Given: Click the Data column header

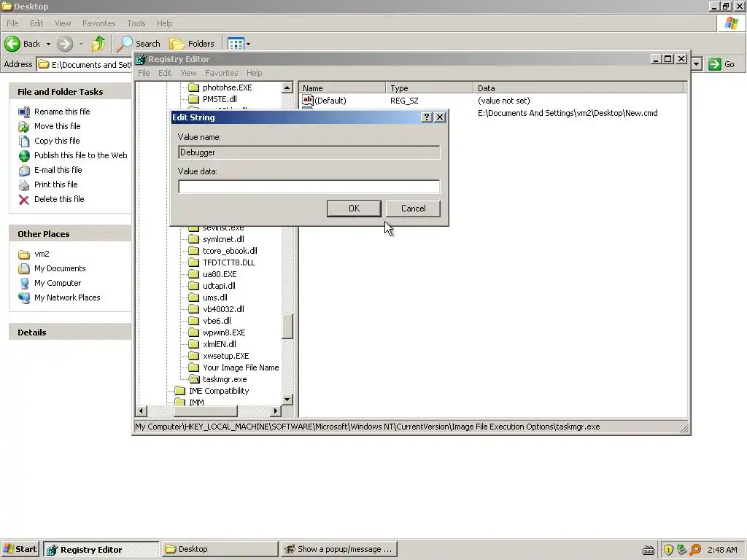Looking at the screenshot, I should click(578, 88).
